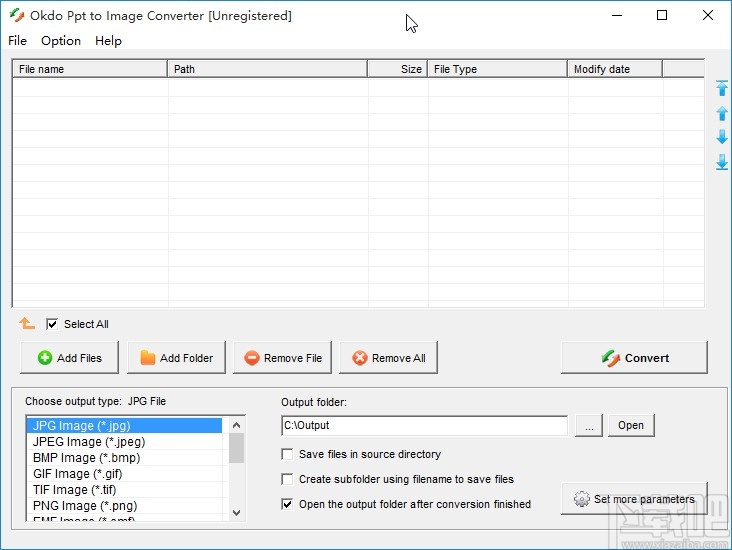732x550 pixels.
Task: Sort by Size column header
Action: (x=398, y=69)
